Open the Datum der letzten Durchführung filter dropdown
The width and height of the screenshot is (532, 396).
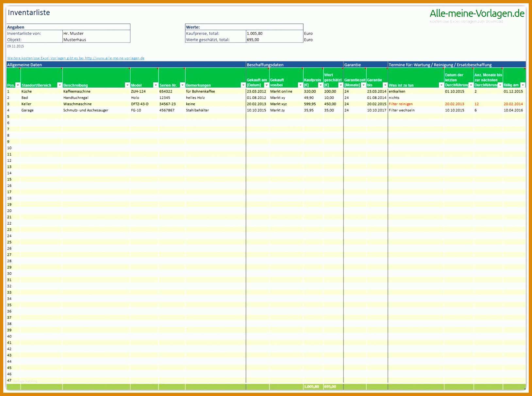point(471,85)
